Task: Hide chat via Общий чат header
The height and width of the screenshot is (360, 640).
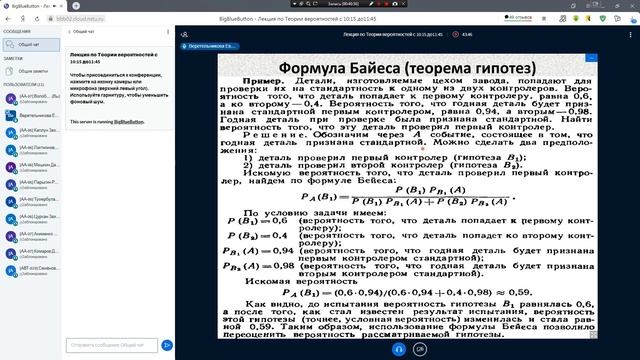Action: 81,31
